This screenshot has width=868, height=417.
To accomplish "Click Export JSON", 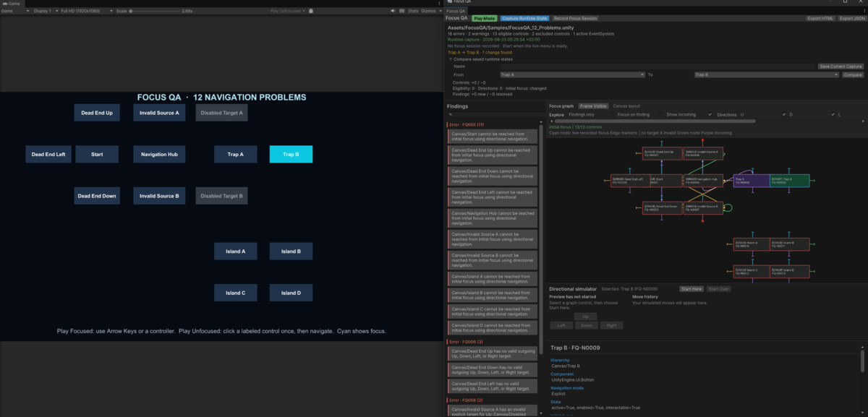I will (852, 18).
